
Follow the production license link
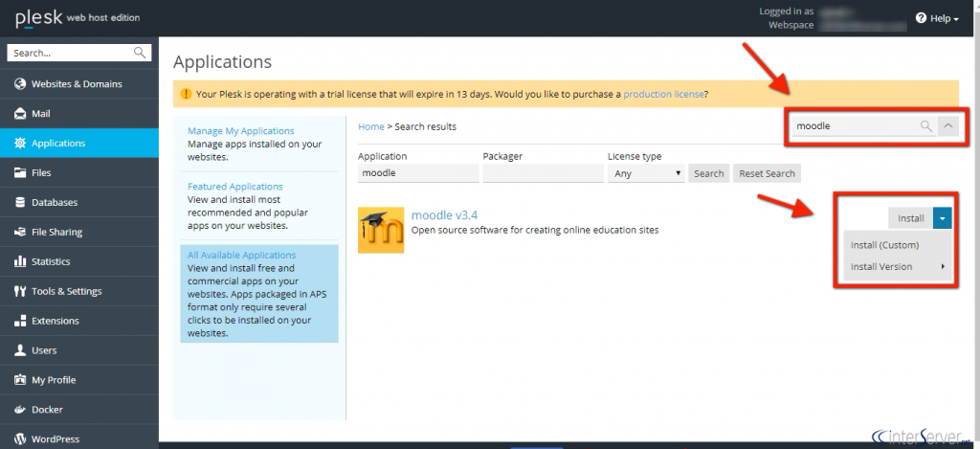[x=664, y=95]
